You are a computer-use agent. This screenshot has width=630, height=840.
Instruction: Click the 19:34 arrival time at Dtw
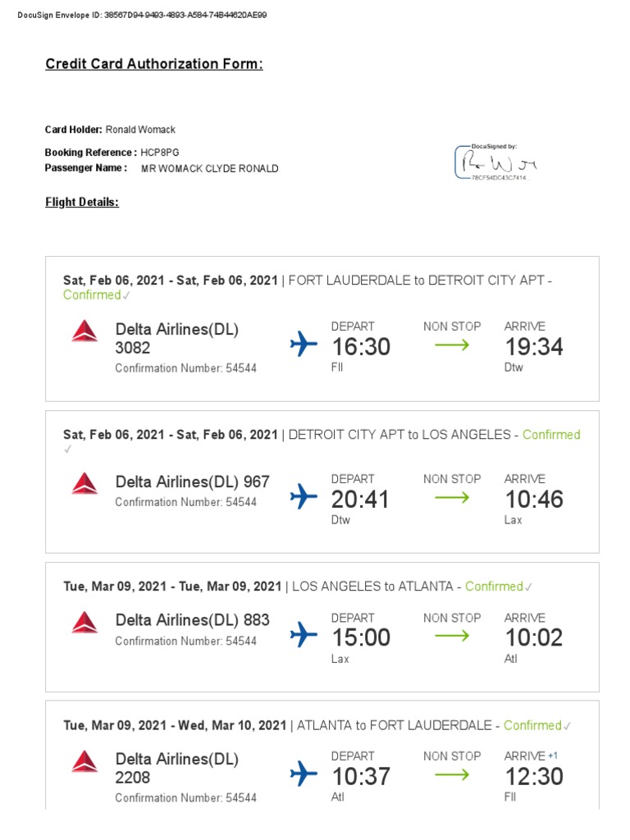(533, 347)
